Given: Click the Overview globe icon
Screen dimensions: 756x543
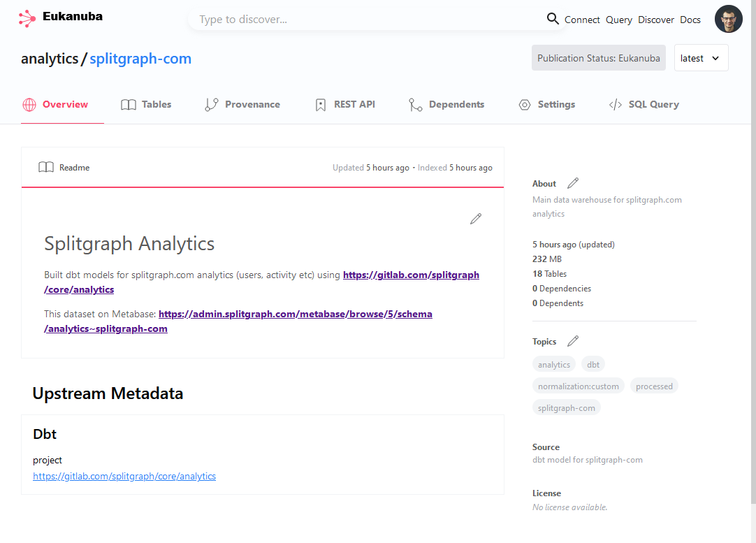Looking at the screenshot, I should (x=29, y=105).
